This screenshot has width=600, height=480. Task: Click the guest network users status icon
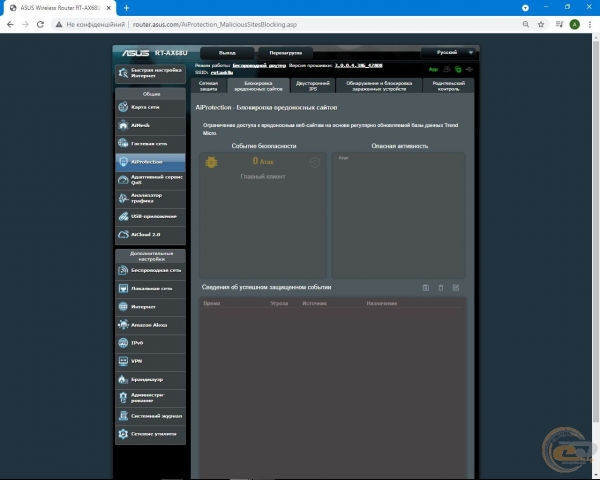(447, 69)
